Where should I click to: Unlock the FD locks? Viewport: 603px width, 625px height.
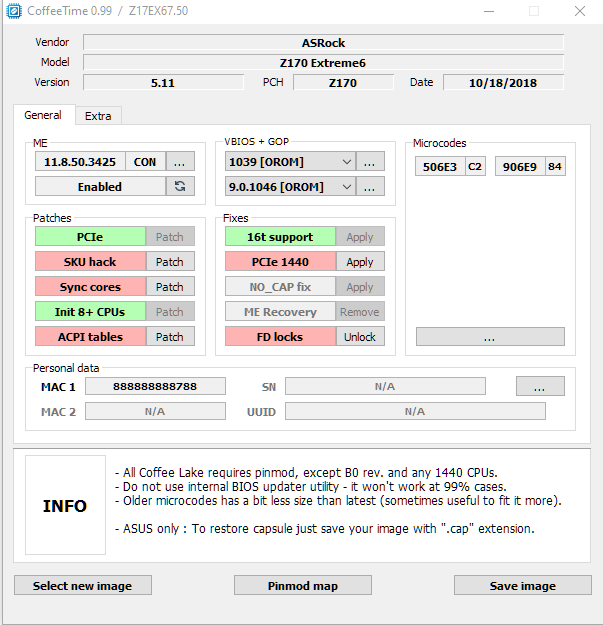[x=360, y=337]
